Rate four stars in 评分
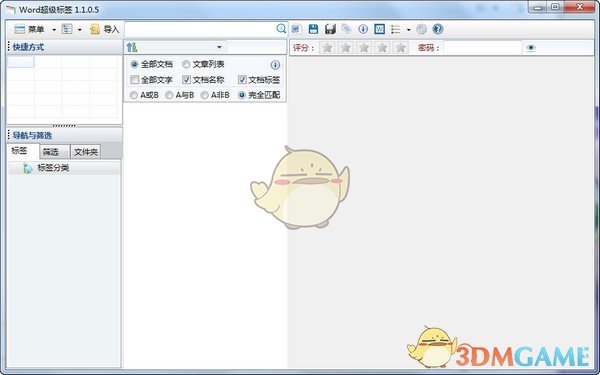Image resolution: width=600 pixels, height=375 pixels. [382, 47]
